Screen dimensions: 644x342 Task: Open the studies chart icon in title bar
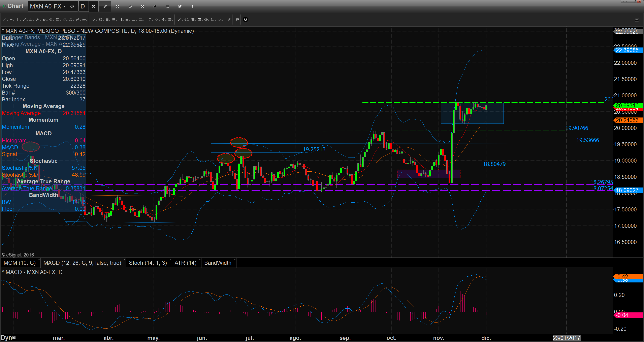coord(118,6)
